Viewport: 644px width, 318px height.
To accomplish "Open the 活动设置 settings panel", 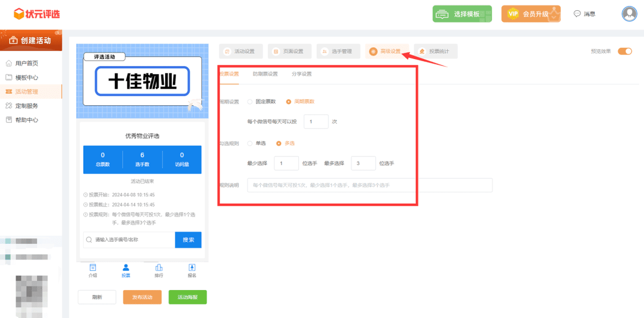I will pyautogui.click(x=241, y=51).
